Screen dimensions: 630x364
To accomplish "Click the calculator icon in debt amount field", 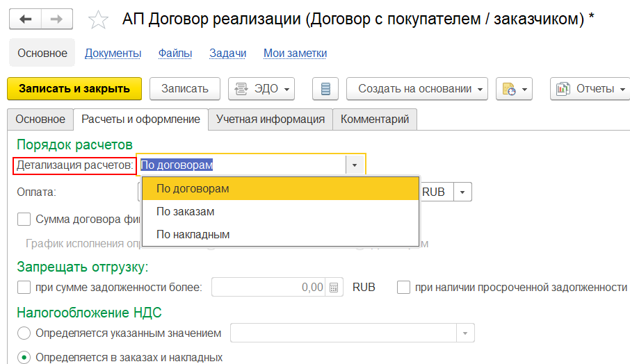I will pos(335,288).
